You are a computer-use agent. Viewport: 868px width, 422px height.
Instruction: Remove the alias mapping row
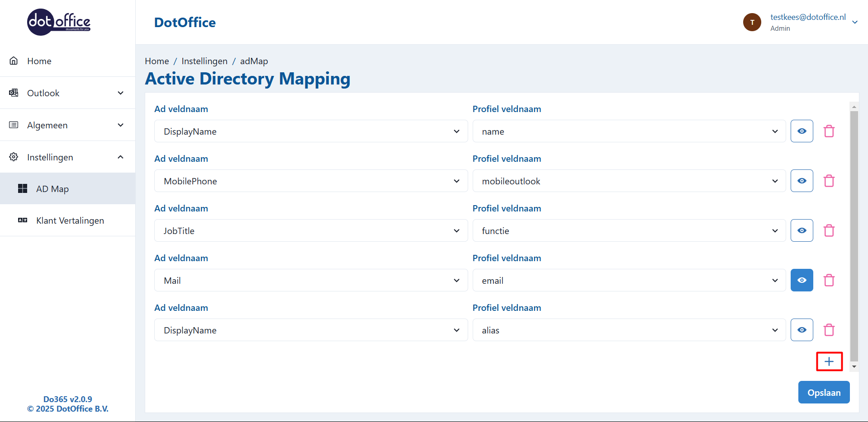pyautogui.click(x=829, y=330)
